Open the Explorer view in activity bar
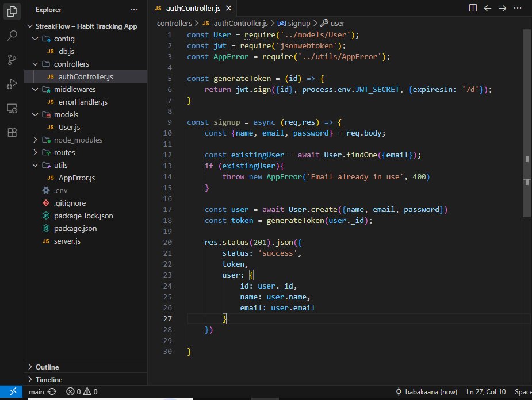 [x=12, y=11]
